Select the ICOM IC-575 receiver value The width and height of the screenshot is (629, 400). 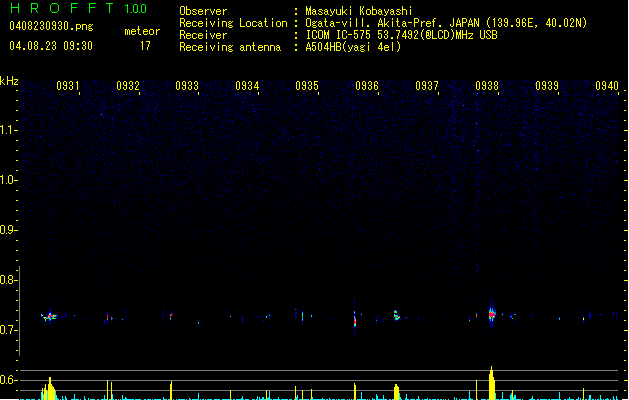tap(402, 35)
